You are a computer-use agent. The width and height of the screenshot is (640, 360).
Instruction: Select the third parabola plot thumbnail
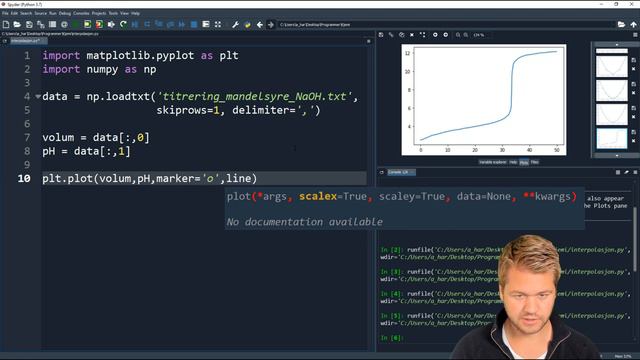[x=611, y=114]
